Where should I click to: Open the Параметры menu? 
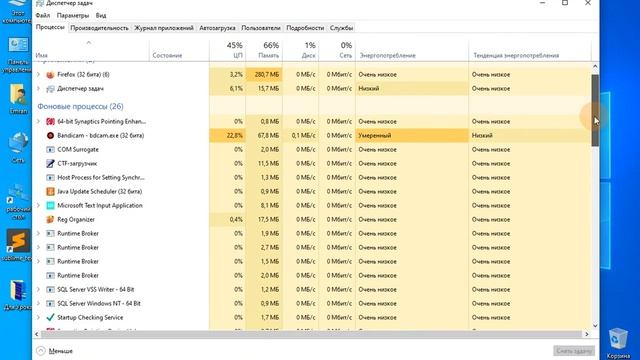(x=73, y=16)
